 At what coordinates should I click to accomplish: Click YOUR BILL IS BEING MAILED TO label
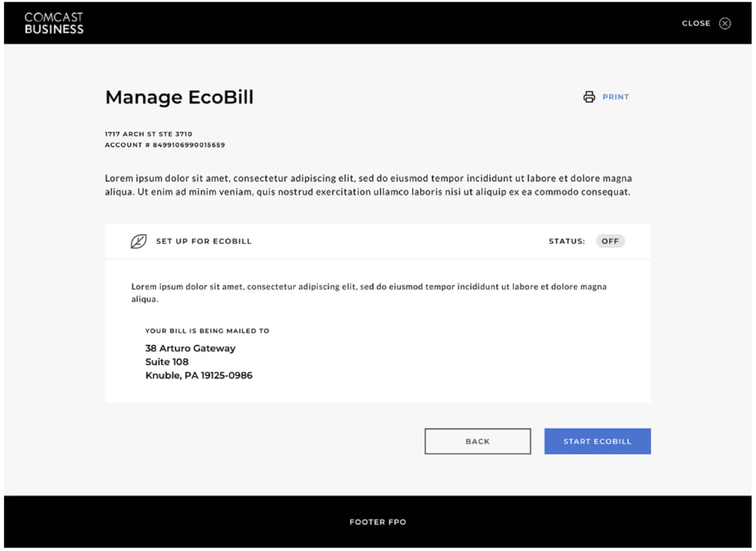click(207, 331)
